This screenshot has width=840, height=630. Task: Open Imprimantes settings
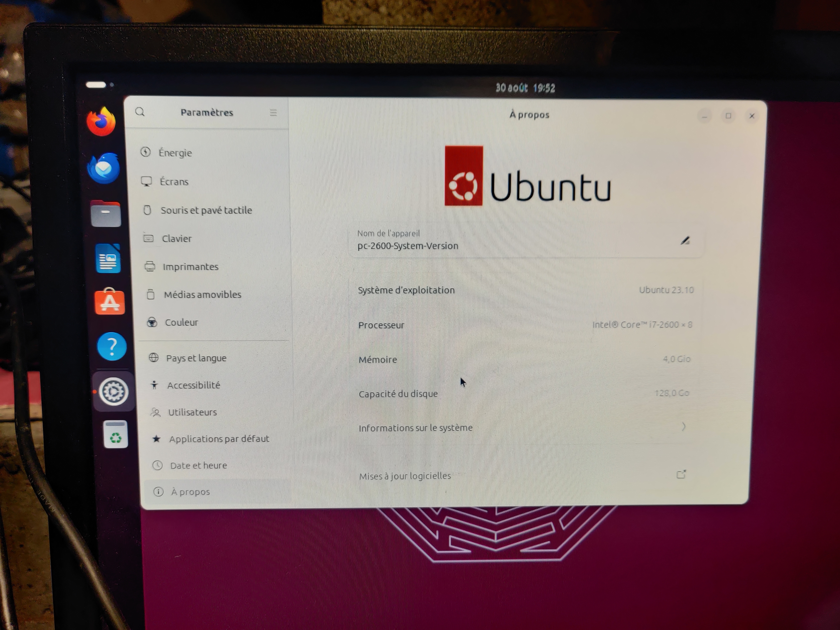tap(190, 266)
